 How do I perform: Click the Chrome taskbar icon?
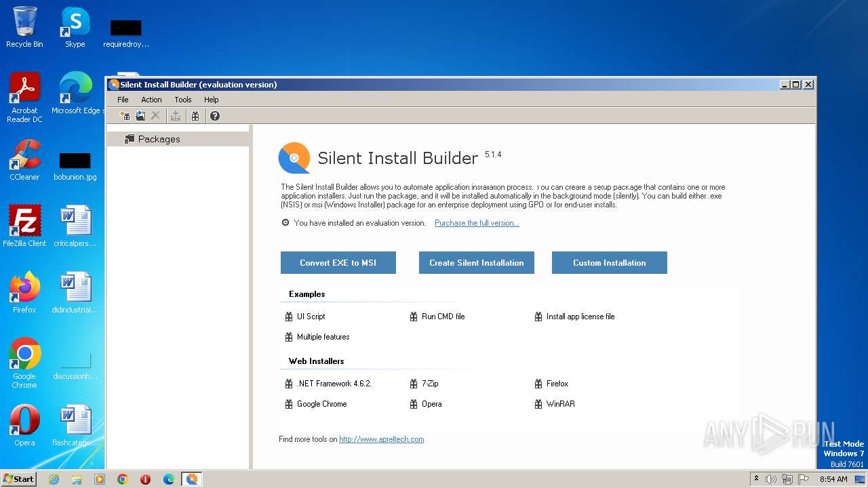tap(123, 479)
